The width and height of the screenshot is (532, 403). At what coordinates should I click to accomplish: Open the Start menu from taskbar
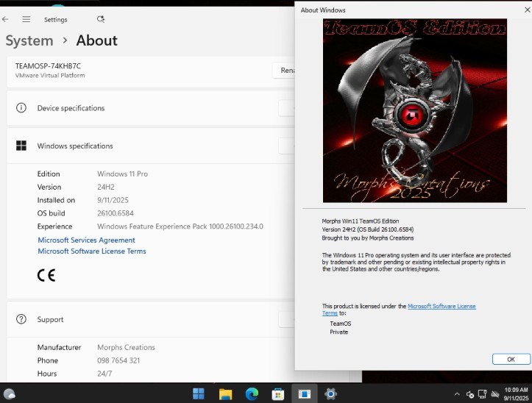[199, 394]
